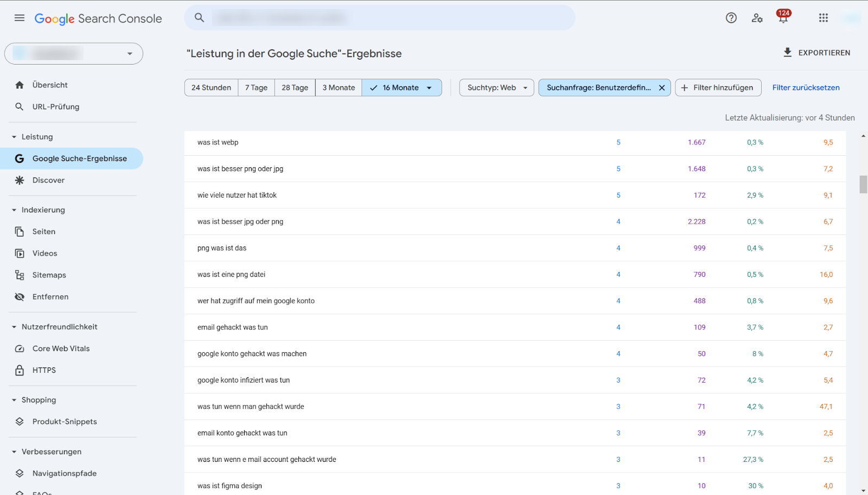868x495 pixels.
Task: Collapse the Nutzerfreundlichkeit section
Action: [x=14, y=327]
